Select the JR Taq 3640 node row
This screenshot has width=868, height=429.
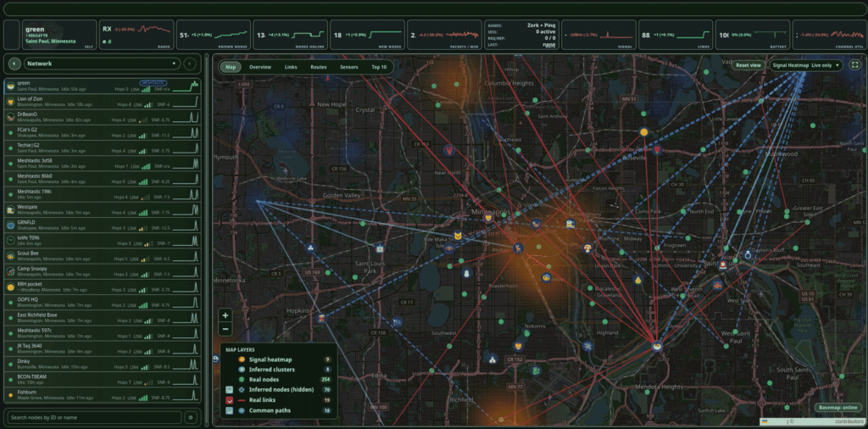coord(103,348)
